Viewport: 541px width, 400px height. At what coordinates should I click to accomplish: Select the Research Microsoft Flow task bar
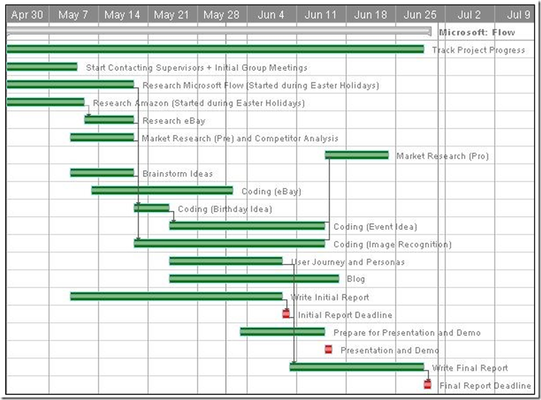pyautogui.click(x=70, y=85)
